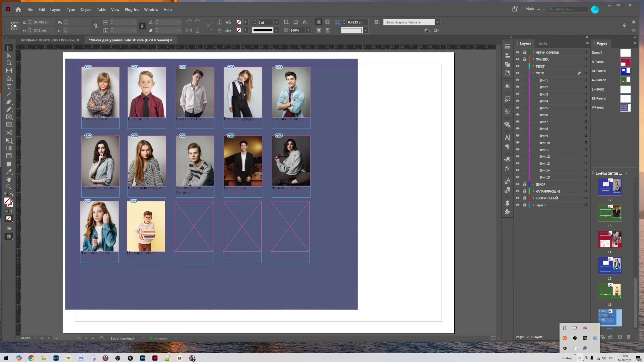This screenshot has width=644, height=362.
Task: Click the black stroke style swatch
Action: pos(263,30)
